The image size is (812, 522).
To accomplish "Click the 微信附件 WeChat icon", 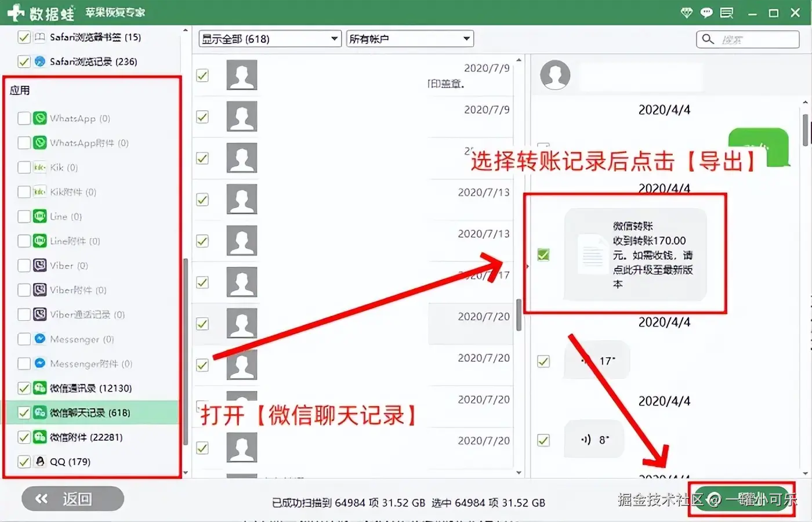I will 39,437.
